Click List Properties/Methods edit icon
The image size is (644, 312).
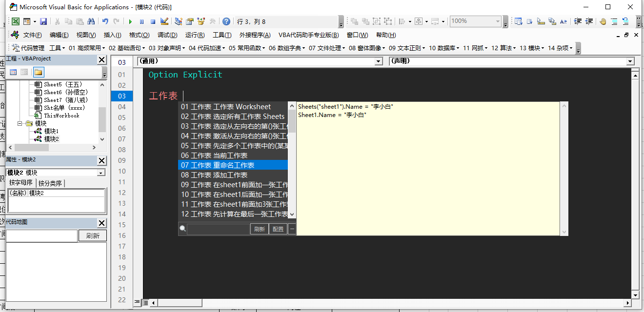coord(518,21)
